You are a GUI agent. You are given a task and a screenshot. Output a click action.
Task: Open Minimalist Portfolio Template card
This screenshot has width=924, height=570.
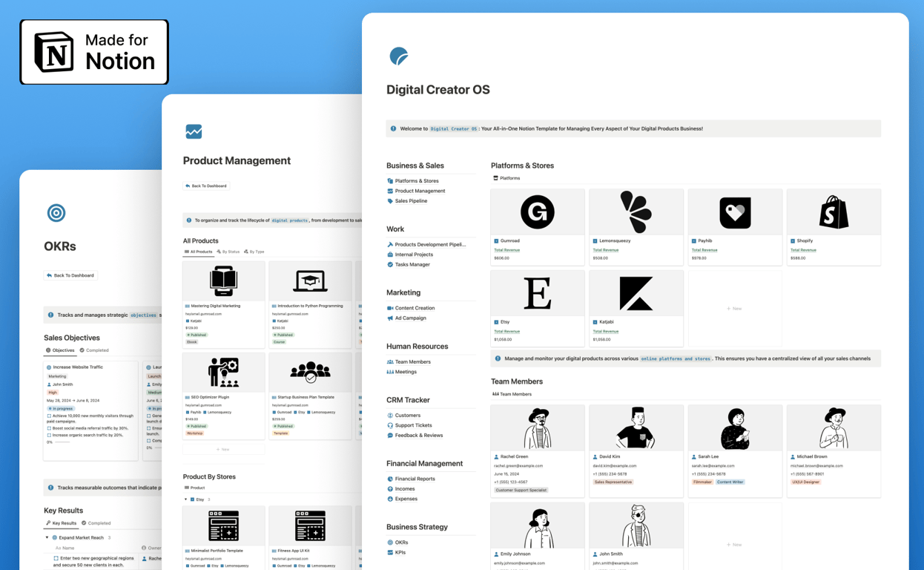[x=223, y=538]
